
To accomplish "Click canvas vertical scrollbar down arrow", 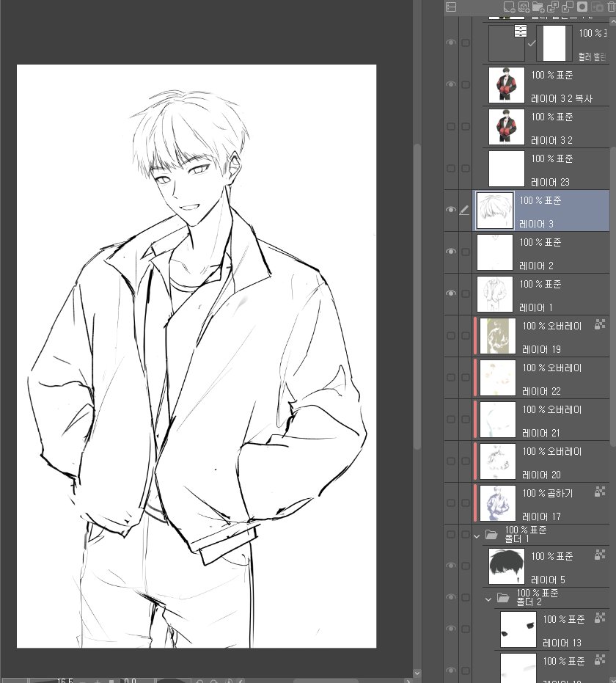I will coord(417,673).
